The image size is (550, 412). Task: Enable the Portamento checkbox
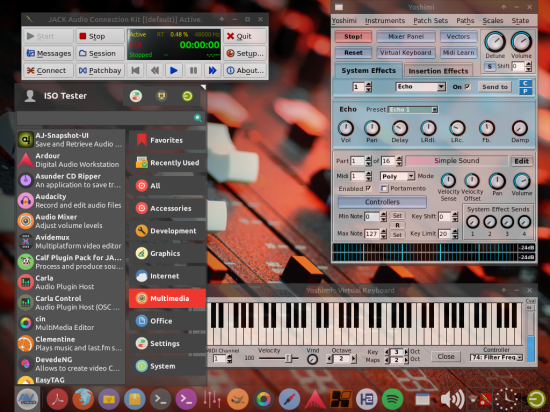[x=384, y=189]
